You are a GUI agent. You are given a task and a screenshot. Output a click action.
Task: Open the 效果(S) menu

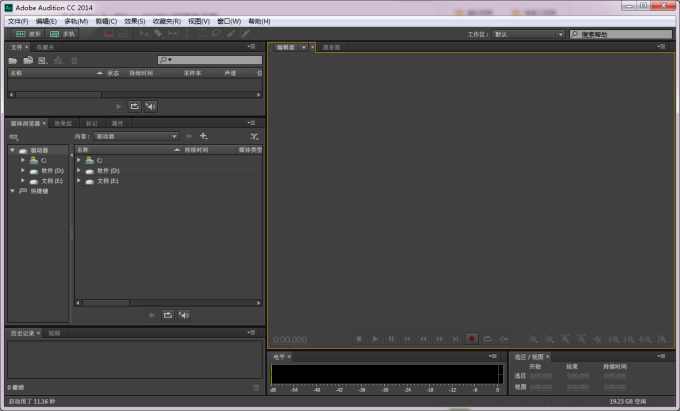pos(134,21)
